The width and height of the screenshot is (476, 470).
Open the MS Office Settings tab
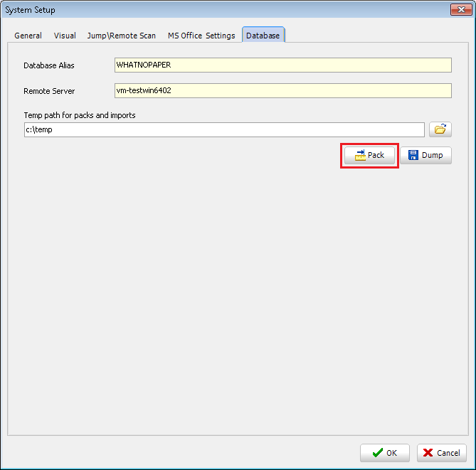pos(201,36)
